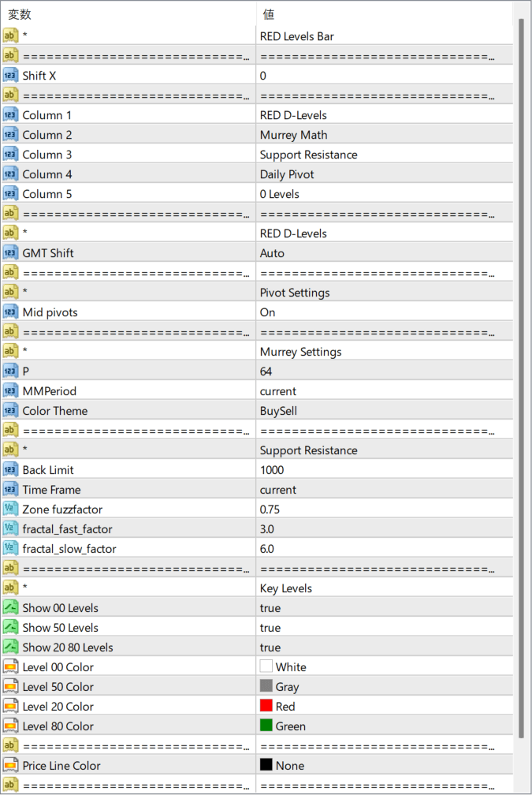Click the icon beside MMPeriod
The height and width of the screenshot is (795, 532).
10,391
